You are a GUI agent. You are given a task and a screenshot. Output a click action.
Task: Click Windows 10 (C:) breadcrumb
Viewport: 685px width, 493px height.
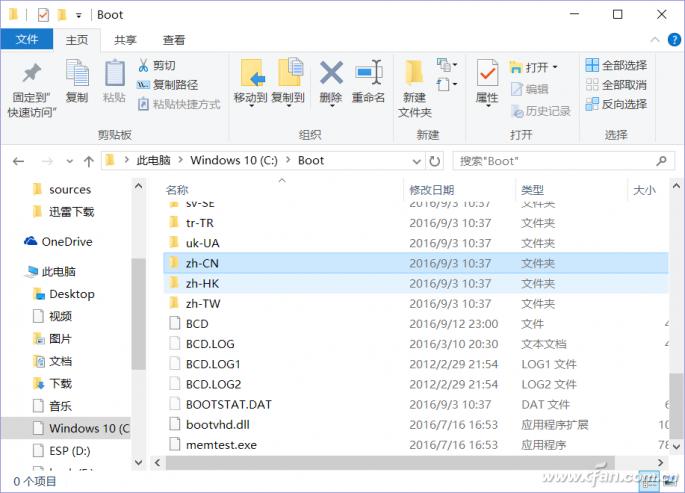tap(234, 161)
